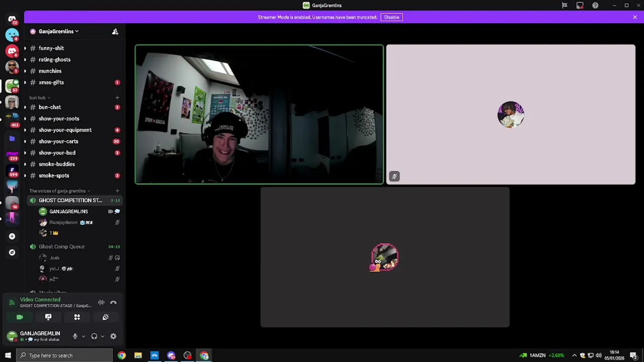Screen dimensions: 644x362
Task: Open Discord direct messages home icon
Action: tap(12, 19)
